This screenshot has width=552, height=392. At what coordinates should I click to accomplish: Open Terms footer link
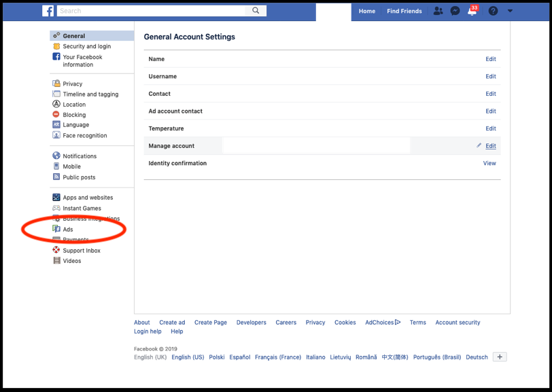418,322
